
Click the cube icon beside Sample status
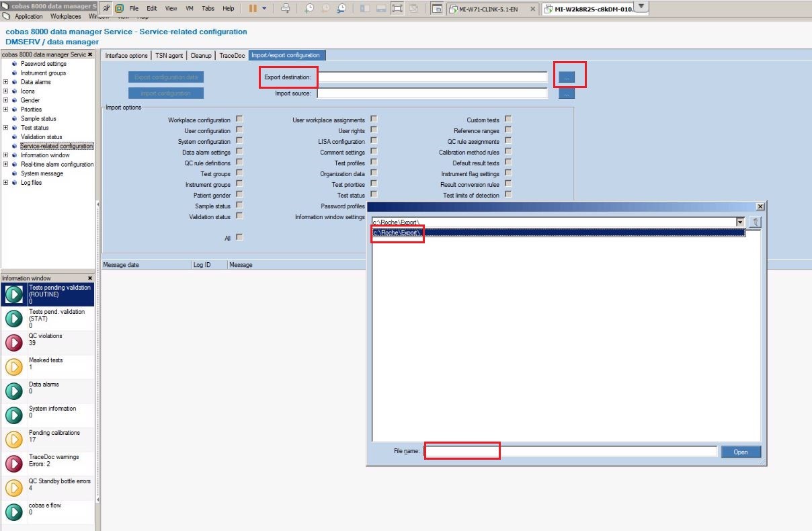point(14,119)
